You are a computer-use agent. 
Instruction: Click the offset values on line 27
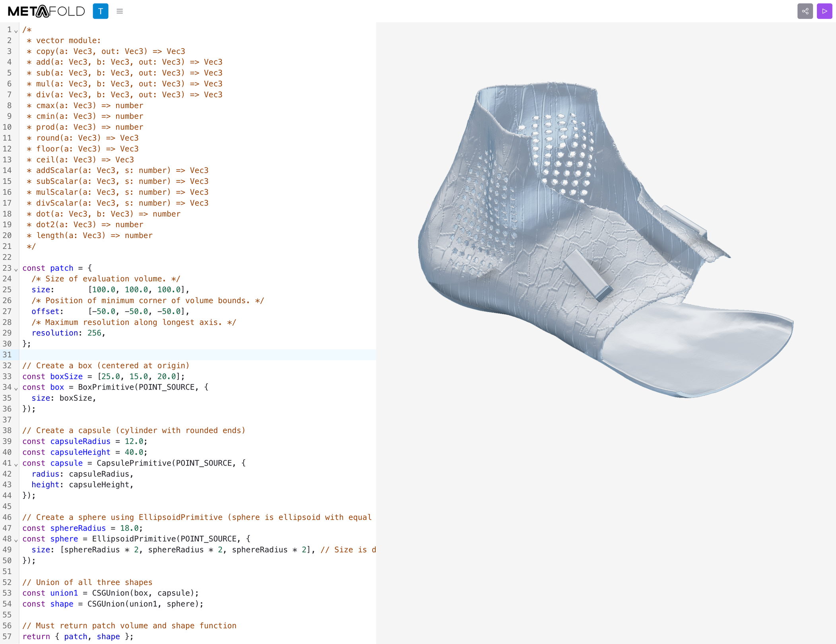click(x=137, y=311)
